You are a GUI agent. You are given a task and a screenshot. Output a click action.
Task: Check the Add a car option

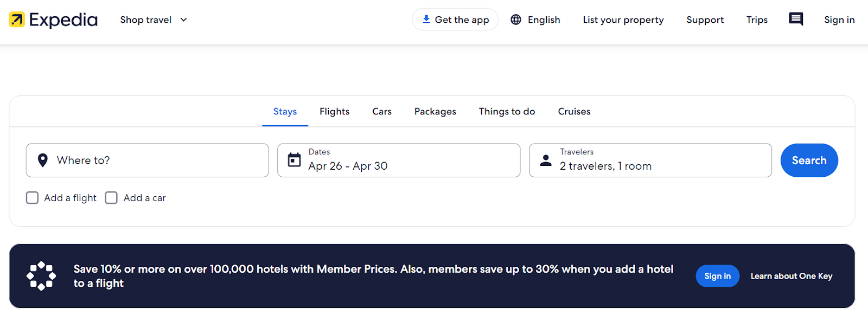tap(111, 197)
